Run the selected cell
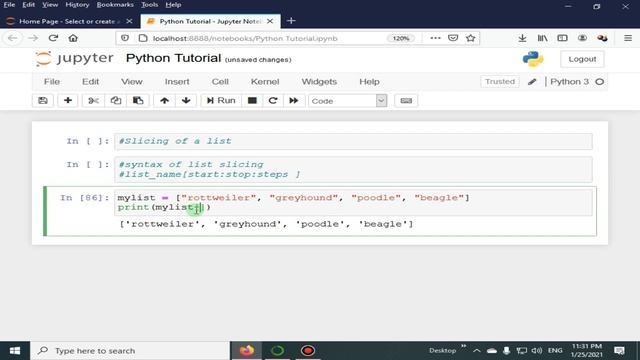640x360 pixels. [x=221, y=100]
